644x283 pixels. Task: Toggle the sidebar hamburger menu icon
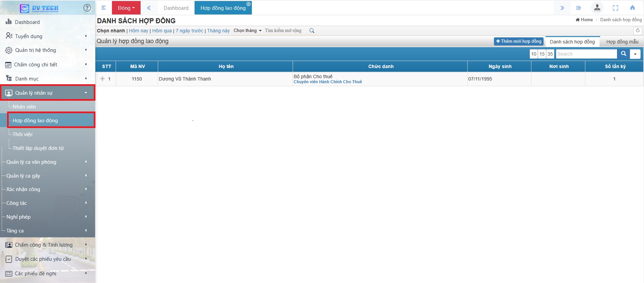(x=104, y=8)
